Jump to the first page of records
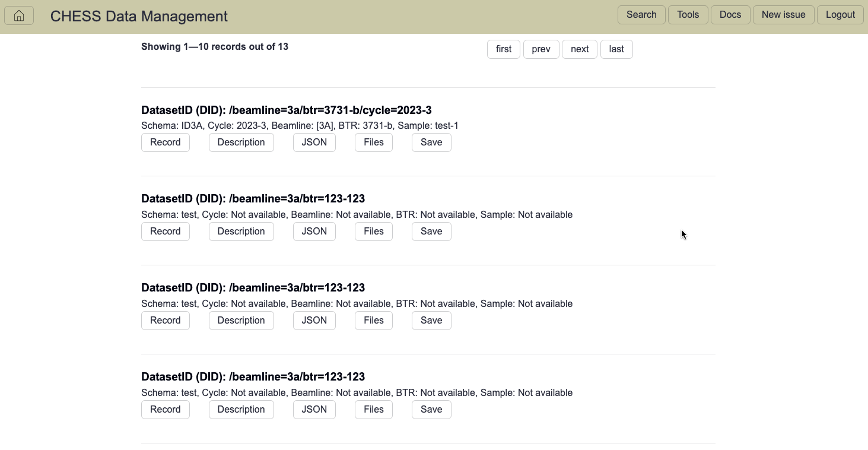 tap(504, 49)
